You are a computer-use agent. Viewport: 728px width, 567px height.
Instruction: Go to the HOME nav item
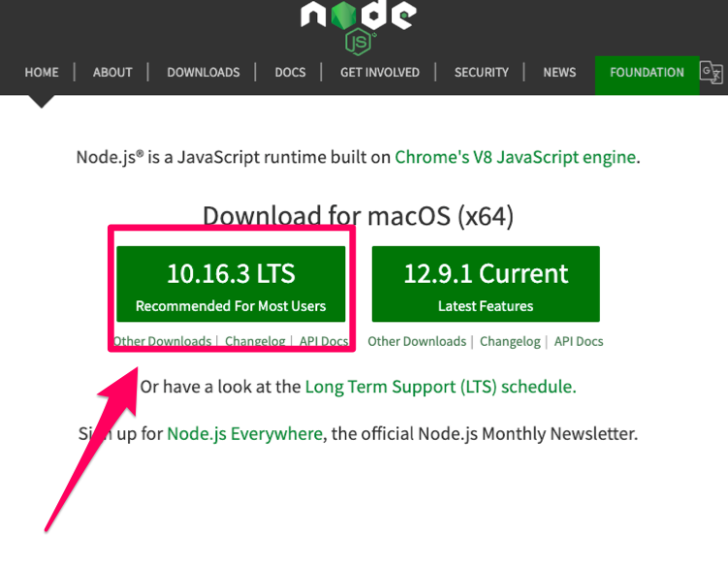tap(42, 73)
